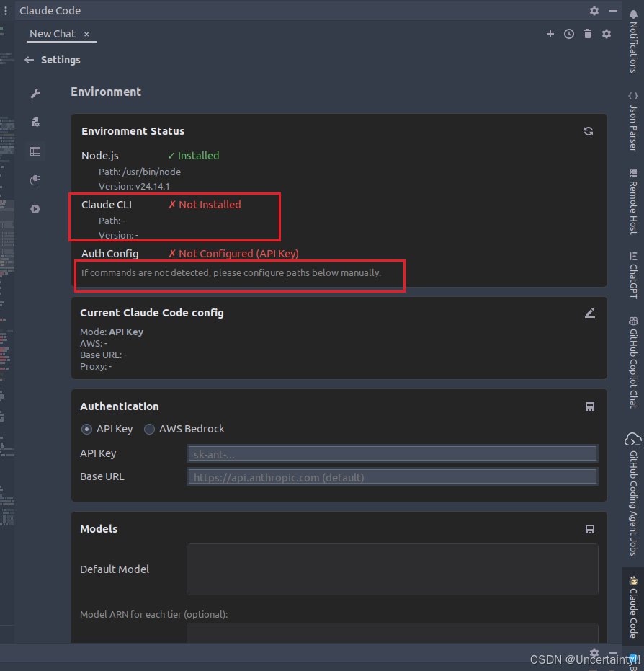Viewport: 644px width, 671px height.
Task: Save the Authentication settings
Action: (x=590, y=406)
